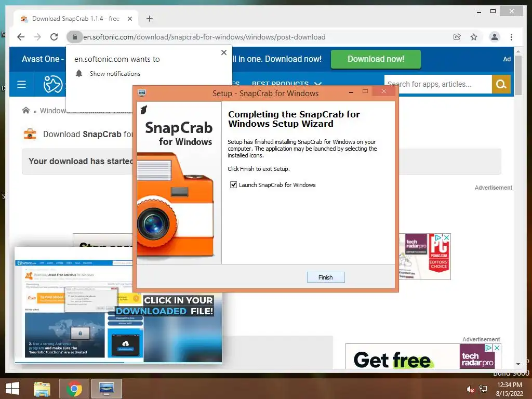Click the bell Show notifications icon

pyautogui.click(x=79, y=73)
